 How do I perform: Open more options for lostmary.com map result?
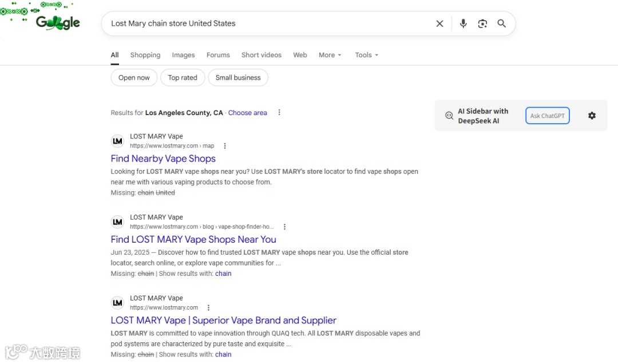tap(225, 146)
